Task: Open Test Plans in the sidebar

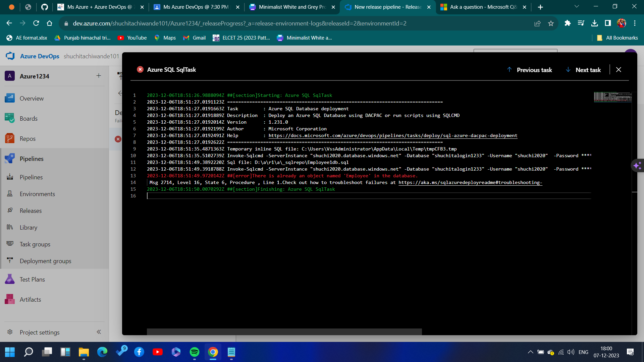Action: (32, 279)
